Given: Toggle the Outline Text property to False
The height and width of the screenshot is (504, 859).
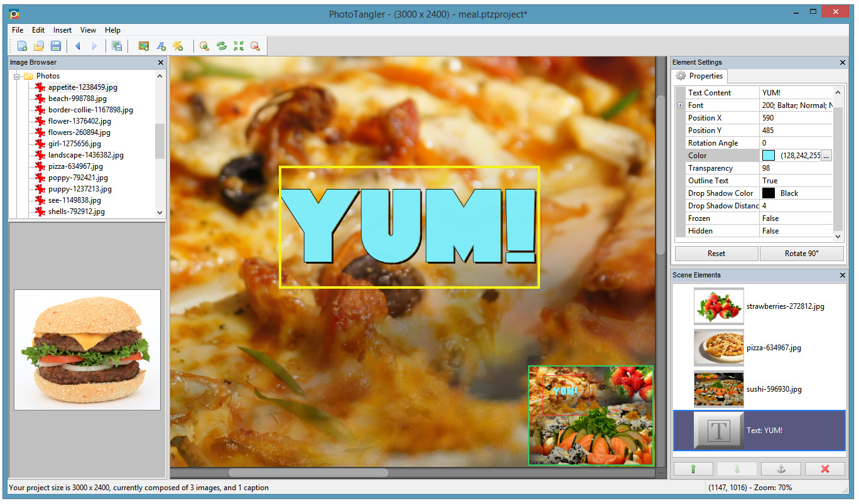Looking at the screenshot, I should (x=797, y=180).
